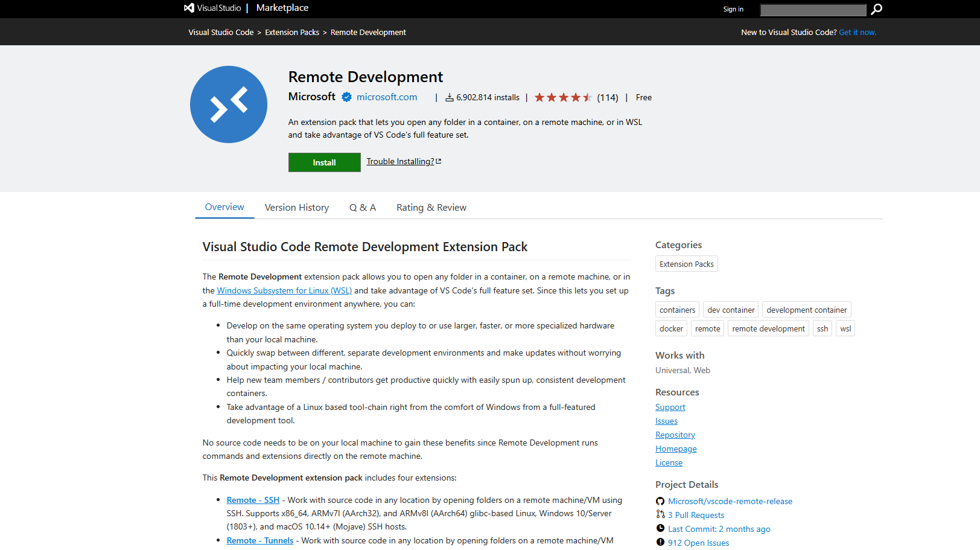Open the License resource link
Viewport: 980px width, 550px height.
[669, 462]
